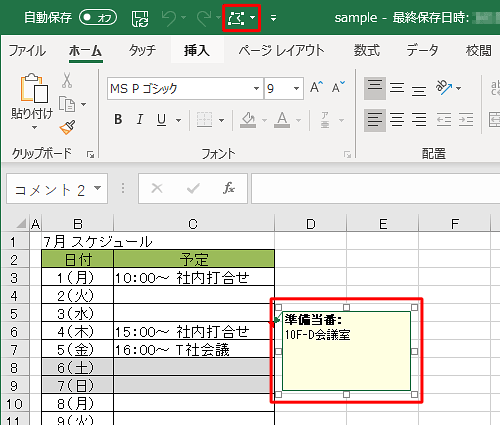
Task: Click cell with 7月 スケジュール
Action: click(x=98, y=241)
